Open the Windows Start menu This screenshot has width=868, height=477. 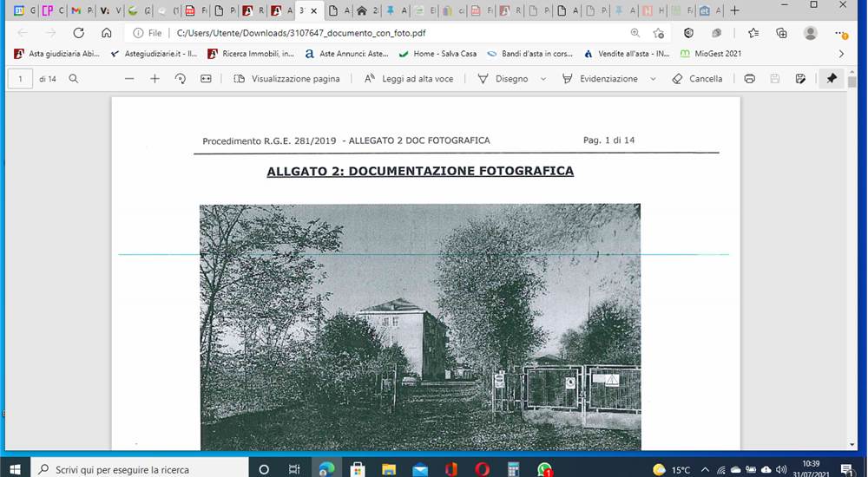click(15, 469)
